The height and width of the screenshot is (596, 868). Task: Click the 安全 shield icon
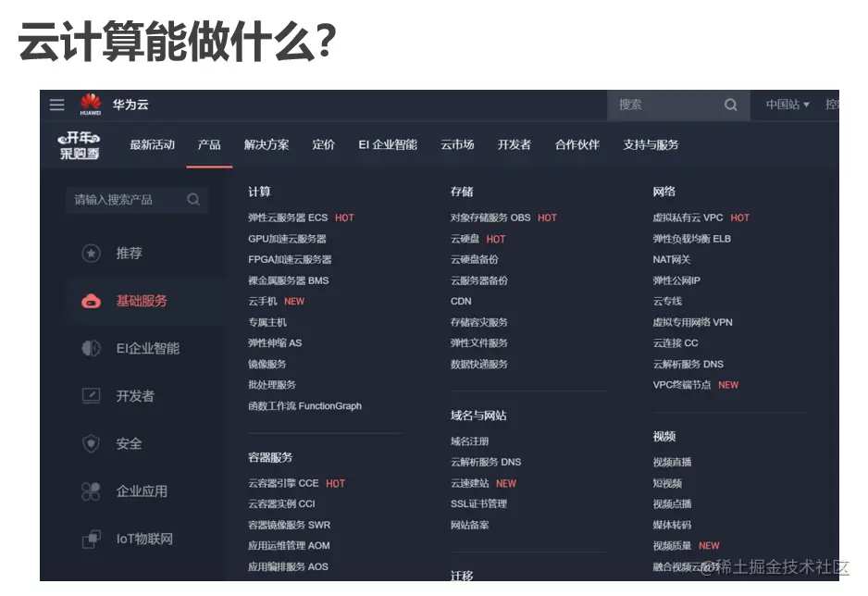pos(92,443)
